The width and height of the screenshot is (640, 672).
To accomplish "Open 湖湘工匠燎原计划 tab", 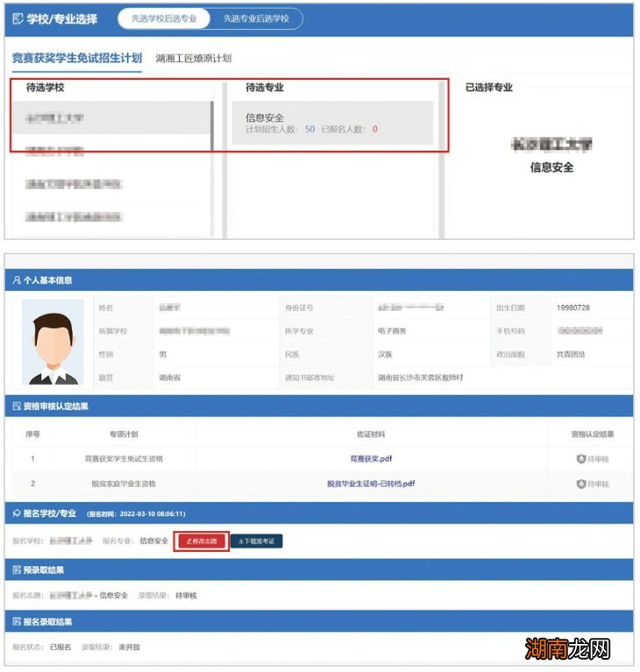I will 194,59.
